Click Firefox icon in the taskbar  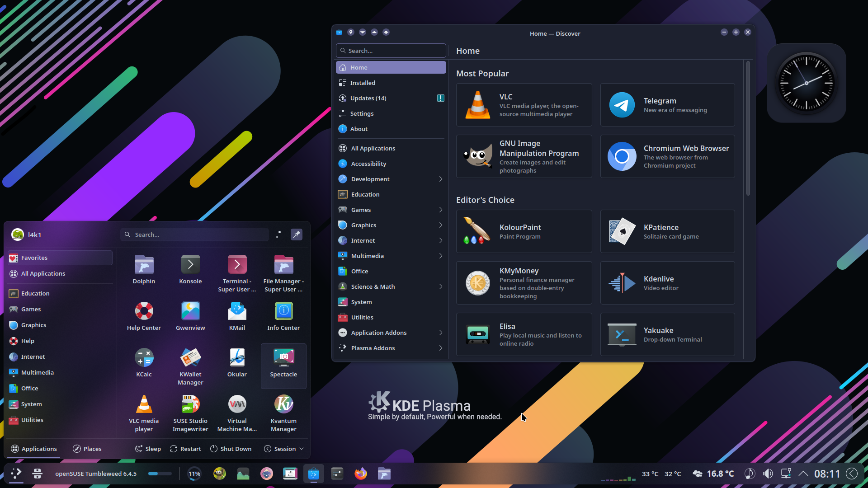pyautogui.click(x=360, y=474)
